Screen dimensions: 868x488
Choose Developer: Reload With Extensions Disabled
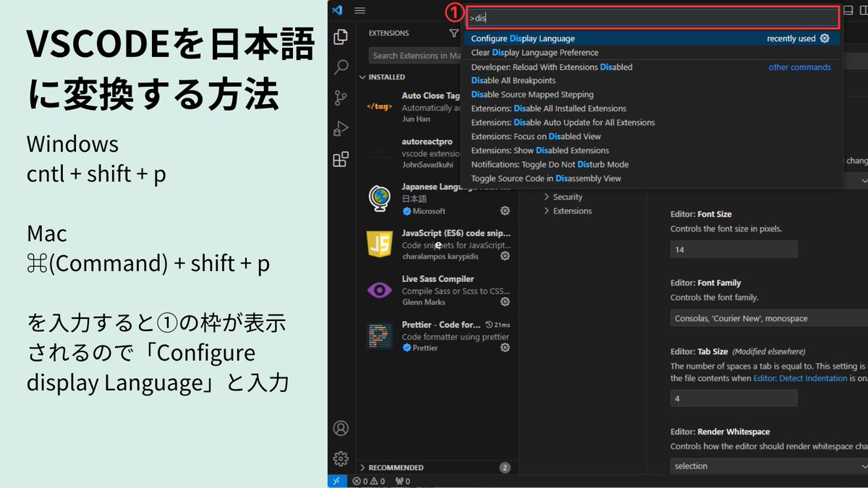pyautogui.click(x=652, y=67)
